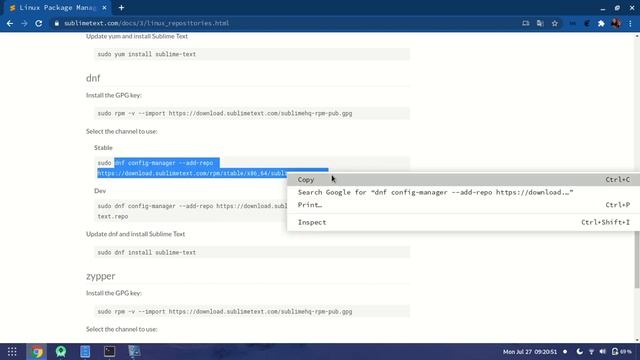
Task: Click the 'zypper' section heading
Action: coord(100,276)
